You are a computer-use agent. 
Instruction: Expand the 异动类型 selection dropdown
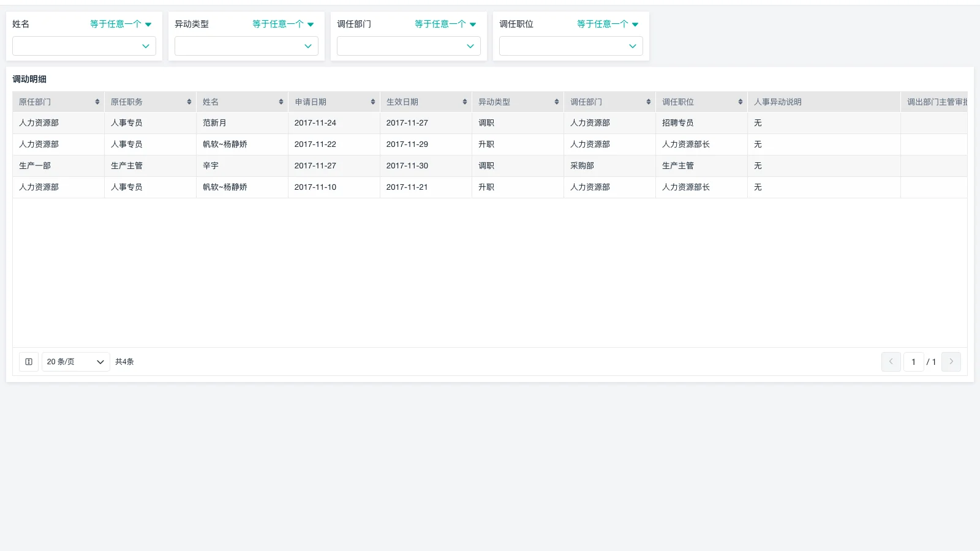click(246, 46)
